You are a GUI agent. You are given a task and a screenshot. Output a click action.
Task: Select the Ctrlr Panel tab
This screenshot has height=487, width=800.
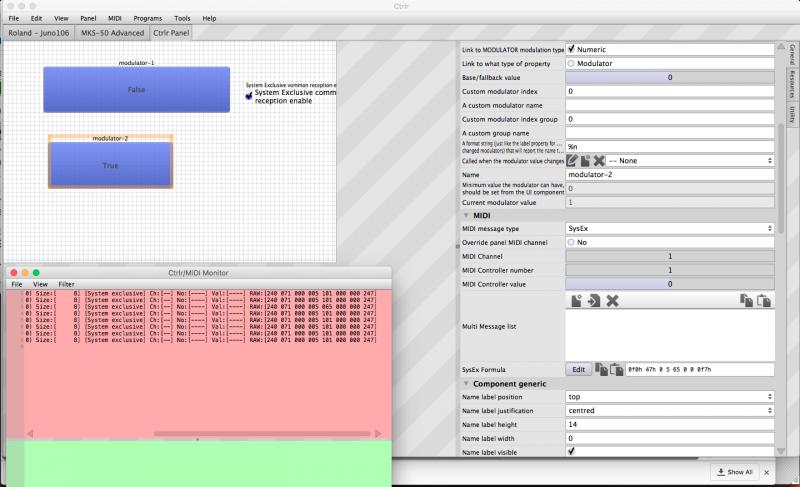171,33
